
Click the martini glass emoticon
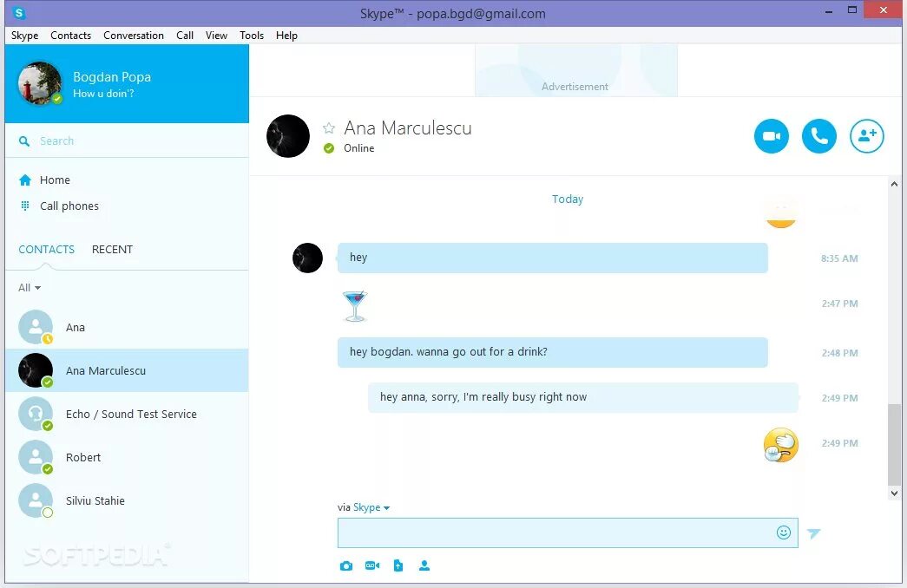tap(355, 306)
